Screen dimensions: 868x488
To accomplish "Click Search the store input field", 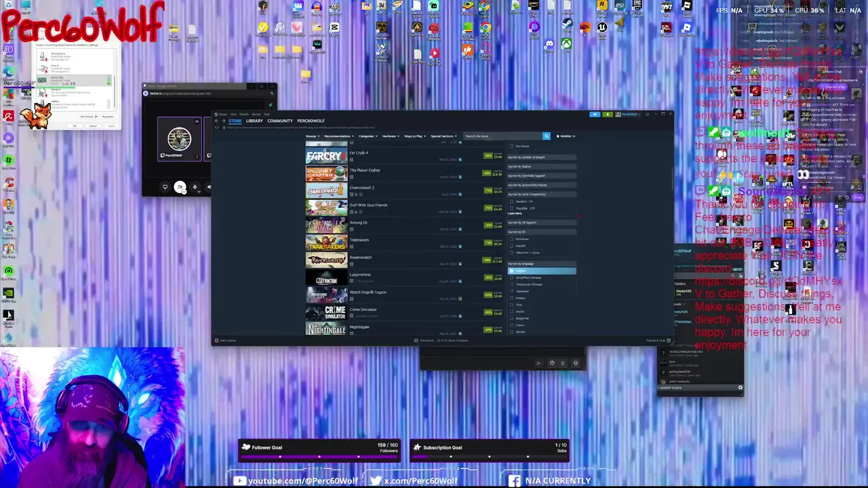I will pyautogui.click(x=502, y=136).
